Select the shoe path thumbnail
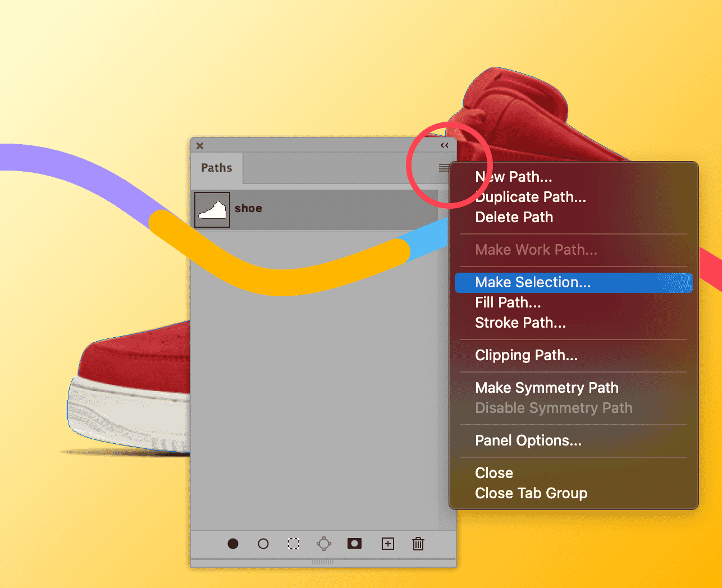The height and width of the screenshot is (588, 722). (x=212, y=210)
